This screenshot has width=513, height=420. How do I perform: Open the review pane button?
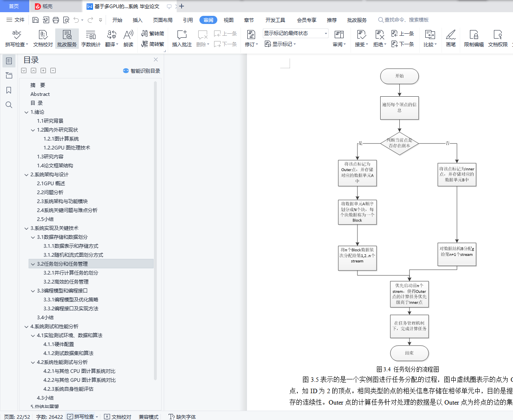pyautogui.click(x=339, y=39)
